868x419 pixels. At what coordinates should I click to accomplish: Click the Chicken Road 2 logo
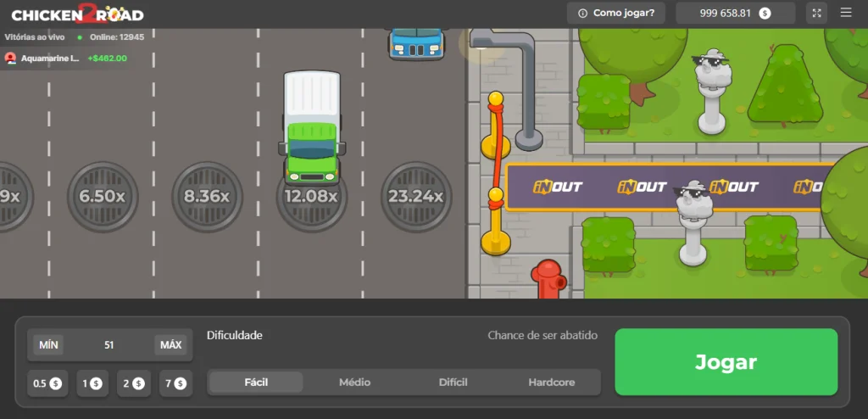[77, 14]
